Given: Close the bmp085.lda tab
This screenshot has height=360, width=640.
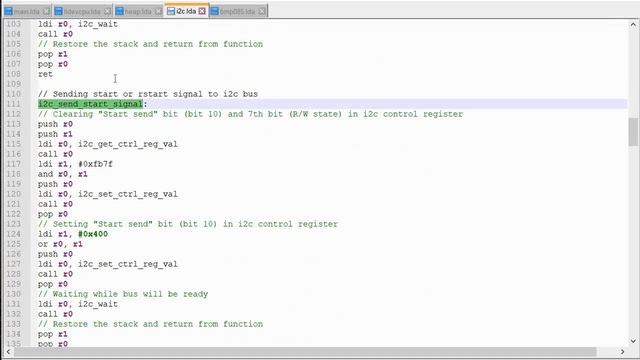Looking at the screenshot, I should (262, 11).
